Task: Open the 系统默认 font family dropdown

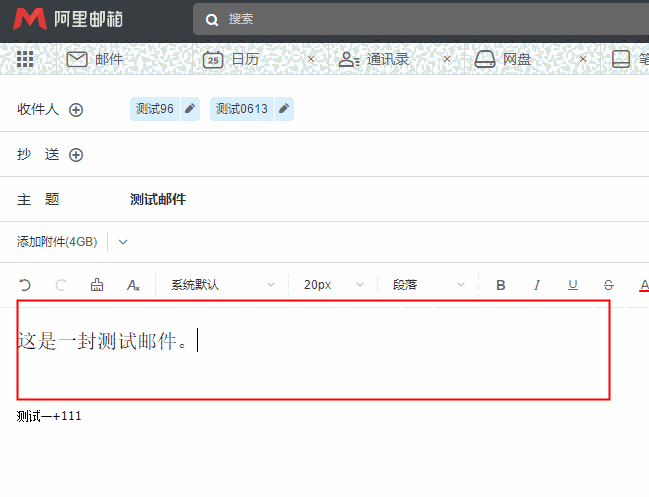Action: point(223,285)
